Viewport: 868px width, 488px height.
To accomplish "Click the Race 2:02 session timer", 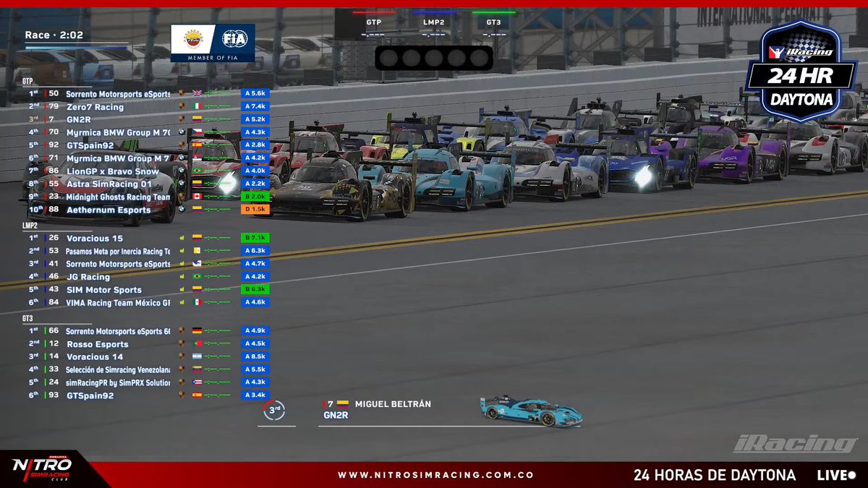I will tap(54, 35).
